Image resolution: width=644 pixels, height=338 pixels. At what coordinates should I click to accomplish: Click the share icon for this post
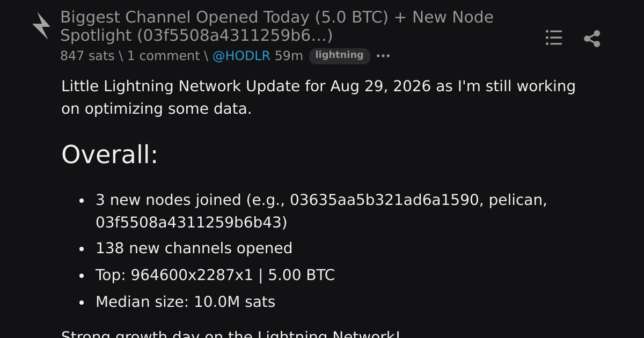tap(592, 38)
